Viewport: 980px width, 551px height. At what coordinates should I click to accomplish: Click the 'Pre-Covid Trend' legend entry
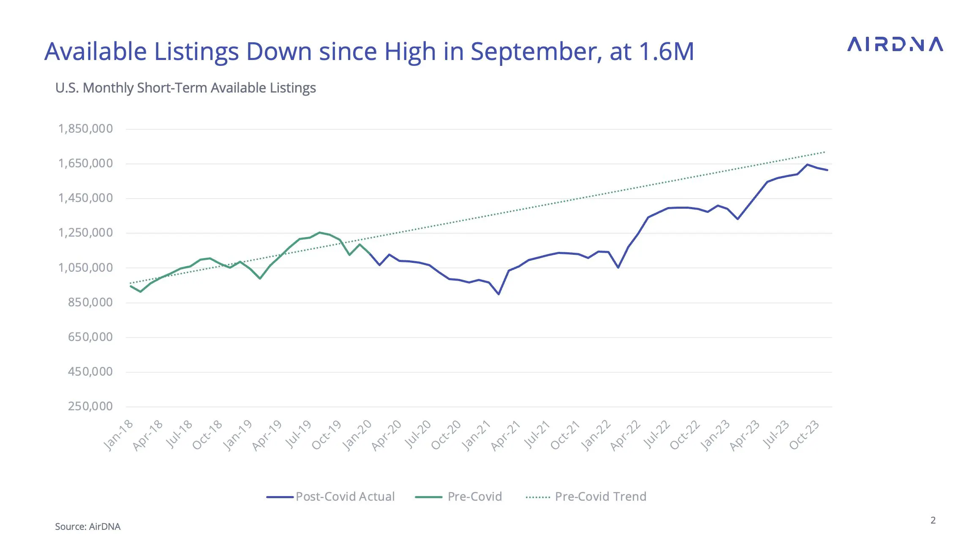tap(586, 496)
